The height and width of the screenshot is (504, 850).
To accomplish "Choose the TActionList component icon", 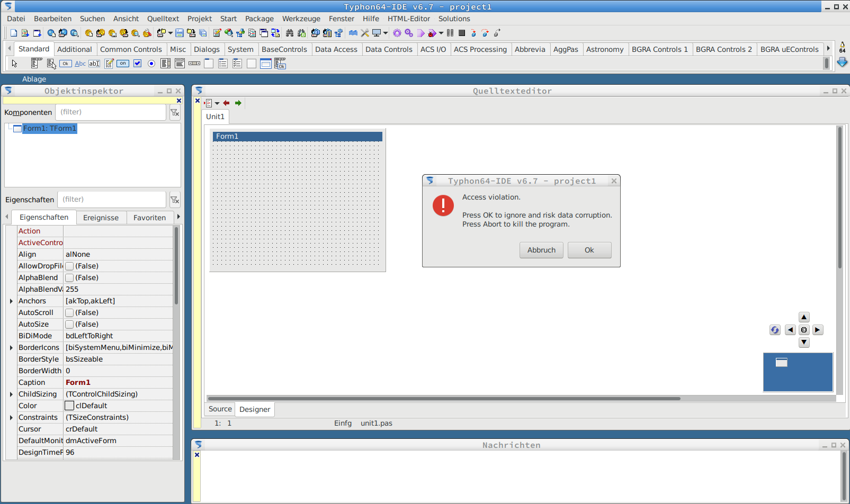I will (x=280, y=64).
